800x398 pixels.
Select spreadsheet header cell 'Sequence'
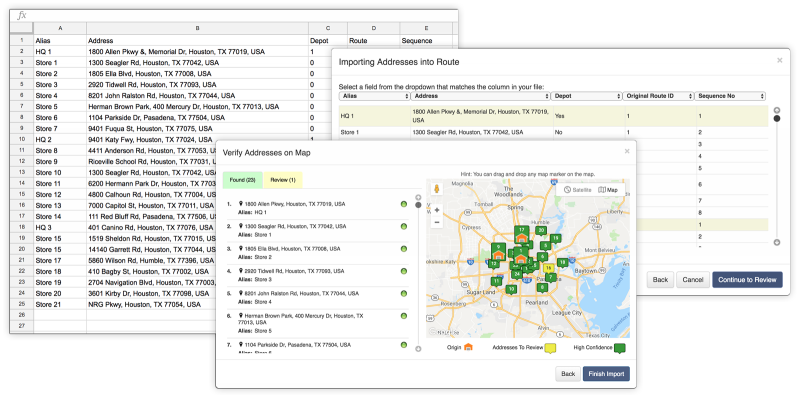[426, 40]
